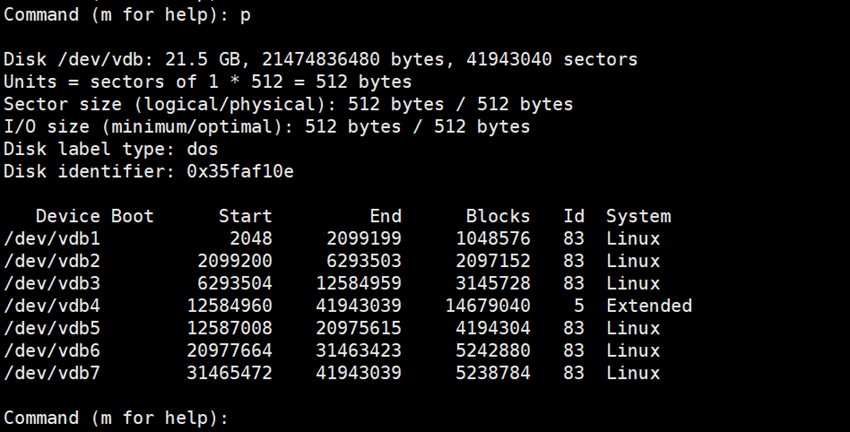Click the Boot column header
This screenshot has height=432, width=850.
(132, 216)
